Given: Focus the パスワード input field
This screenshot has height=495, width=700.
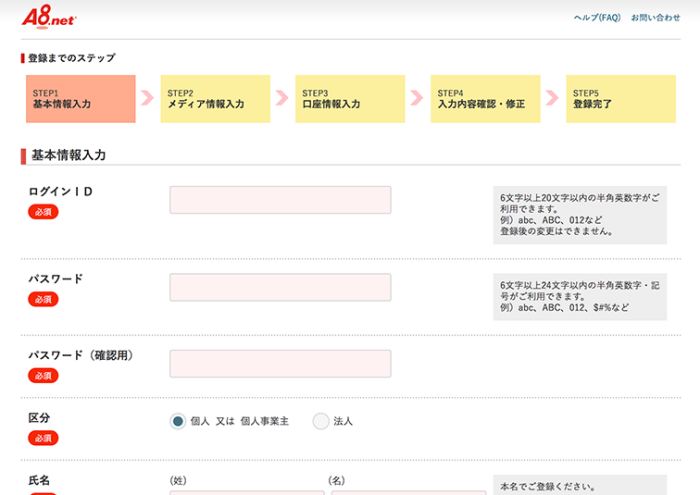Looking at the screenshot, I should coord(280,287).
